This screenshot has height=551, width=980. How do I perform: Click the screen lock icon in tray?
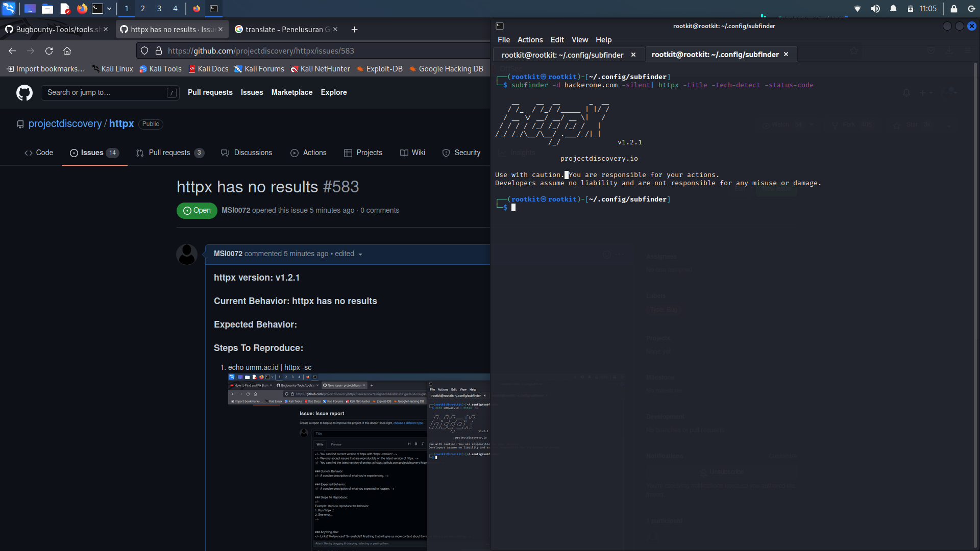click(953, 9)
